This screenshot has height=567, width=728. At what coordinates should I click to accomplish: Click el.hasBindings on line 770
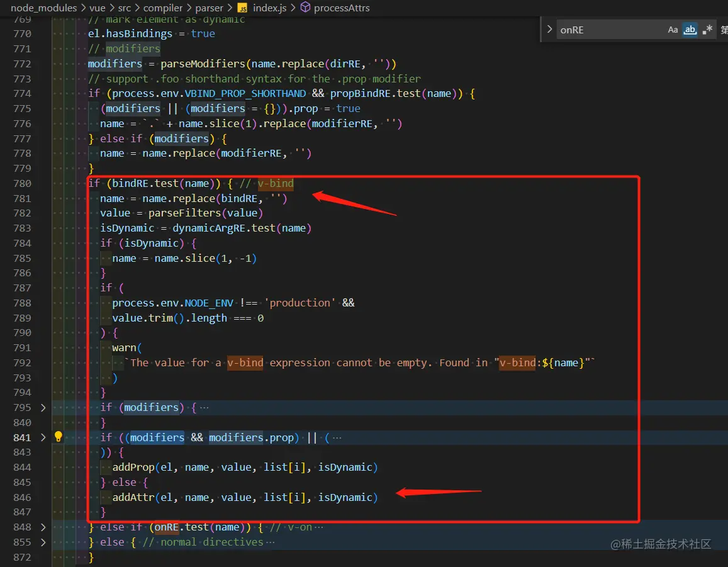pyautogui.click(x=130, y=33)
